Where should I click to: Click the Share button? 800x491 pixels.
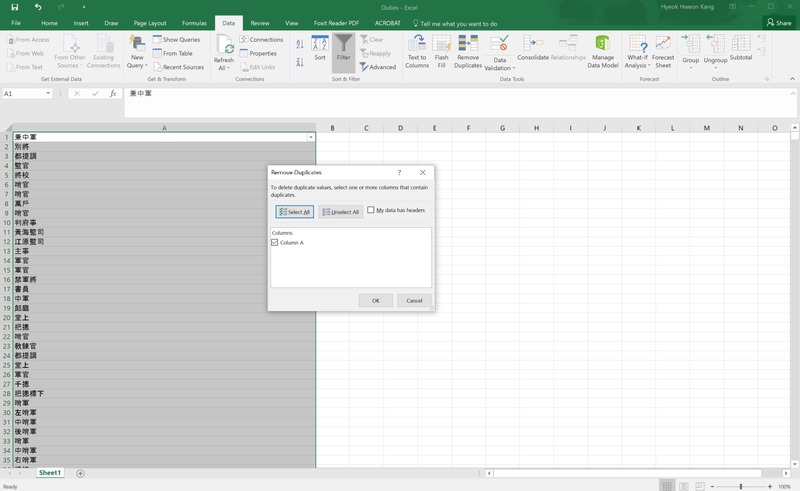point(779,23)
